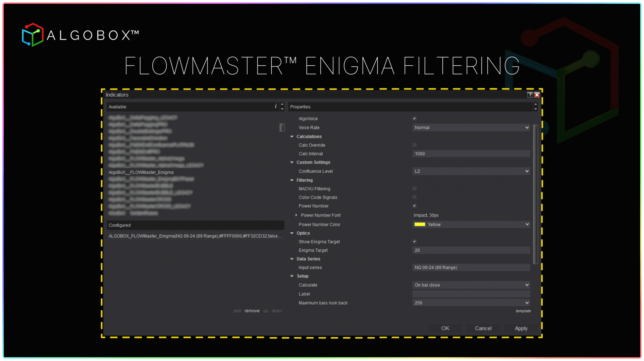Click the Enigma Target input field
The height and width of the screenshot is (361, 644).
coord(471,250)
